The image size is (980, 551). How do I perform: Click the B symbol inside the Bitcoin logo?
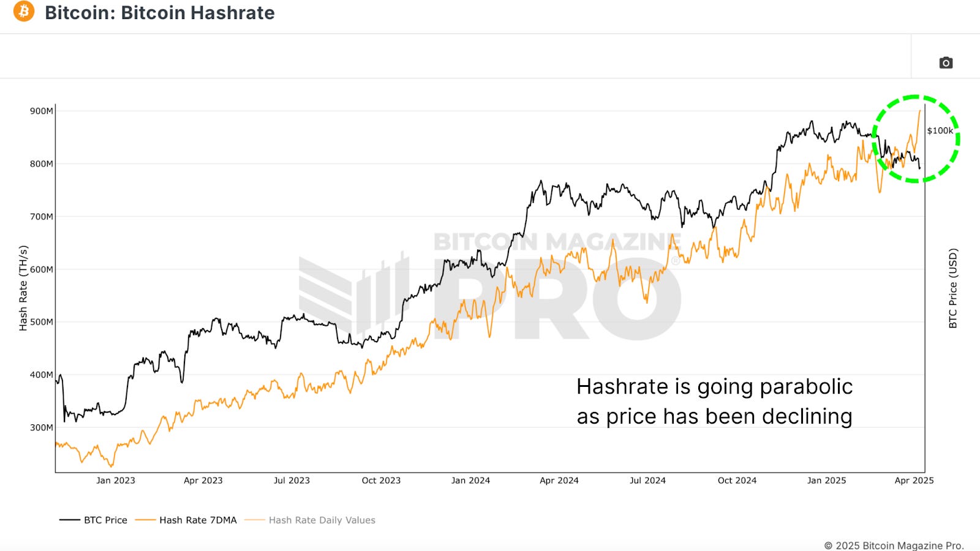[x=23, y=12]
